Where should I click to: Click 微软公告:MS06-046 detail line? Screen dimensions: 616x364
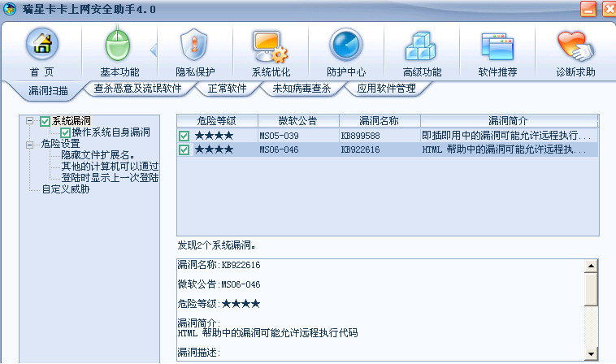click(219, 284)
